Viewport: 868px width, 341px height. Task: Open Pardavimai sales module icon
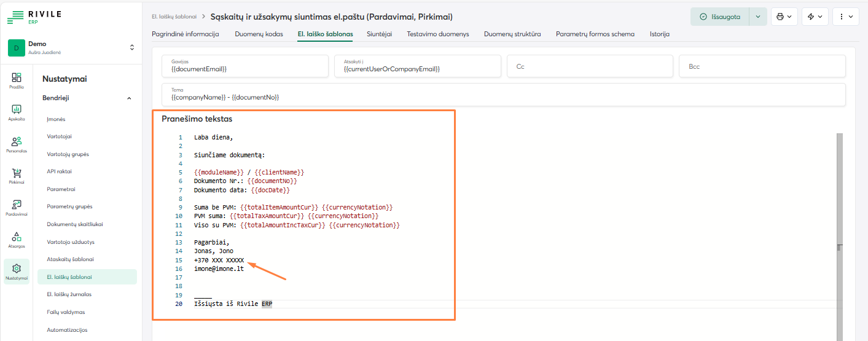tap(17, 206)
